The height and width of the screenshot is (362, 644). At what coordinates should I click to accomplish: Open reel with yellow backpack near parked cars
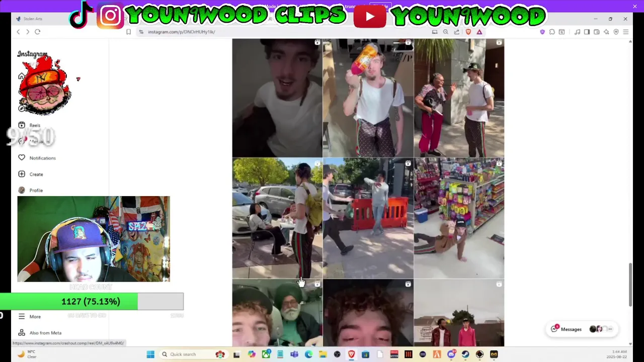277,218
